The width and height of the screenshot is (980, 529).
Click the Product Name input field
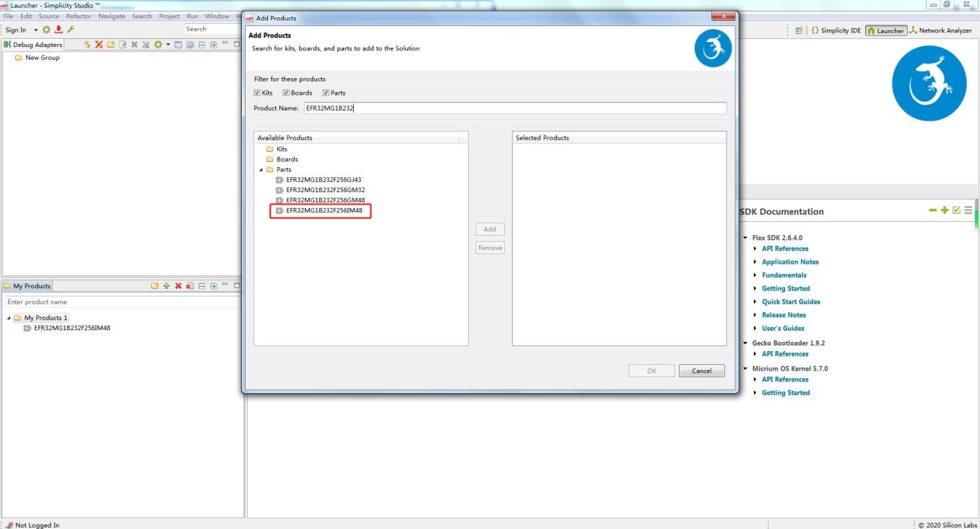pyautogui.click(x=514, y=108)
